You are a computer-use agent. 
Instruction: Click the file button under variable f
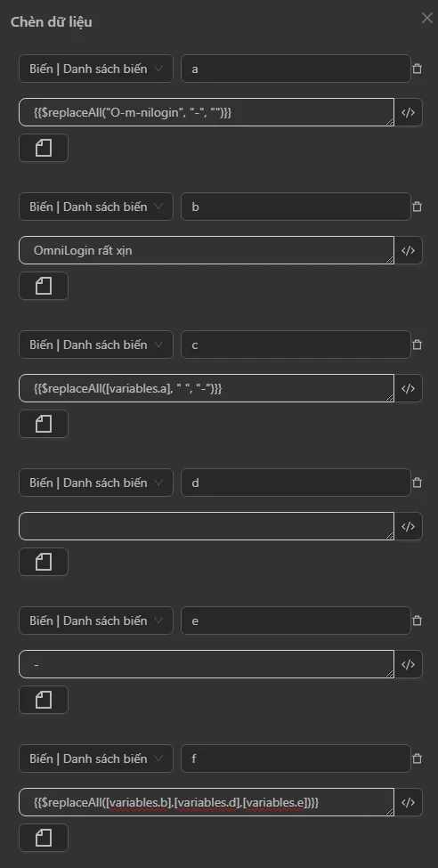(x=44, y=838)
